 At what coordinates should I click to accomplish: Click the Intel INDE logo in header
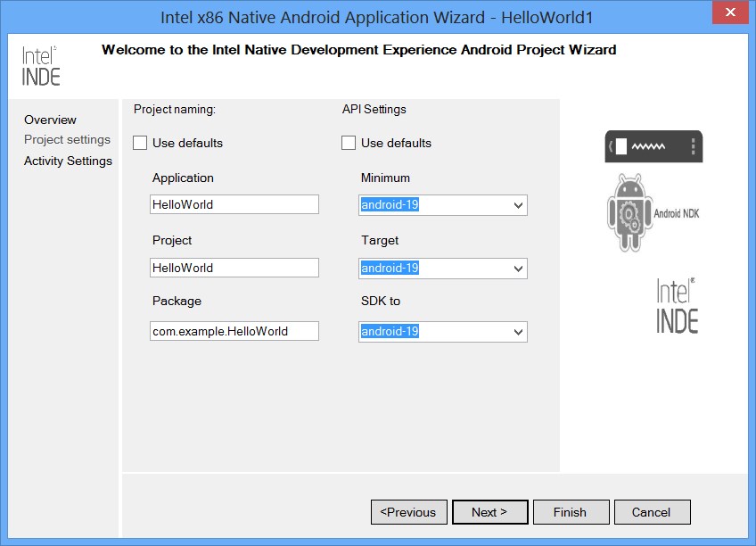41,65
